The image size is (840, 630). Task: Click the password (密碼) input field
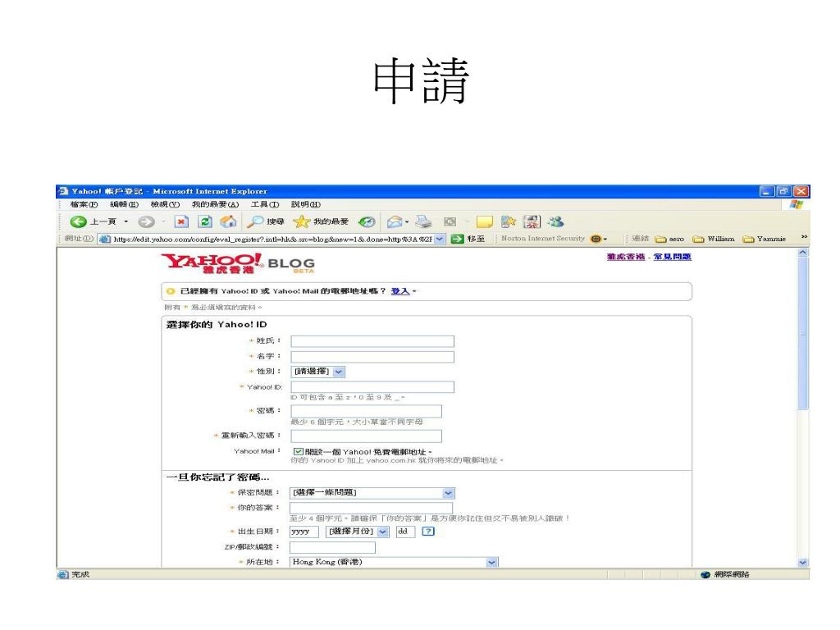pos(367,411)
